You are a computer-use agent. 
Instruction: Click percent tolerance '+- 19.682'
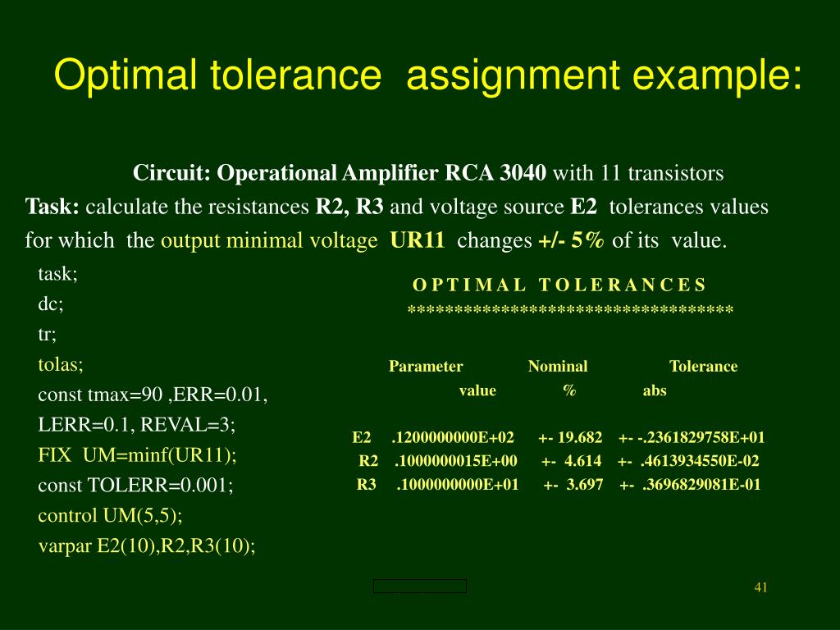tap(571, 438)
